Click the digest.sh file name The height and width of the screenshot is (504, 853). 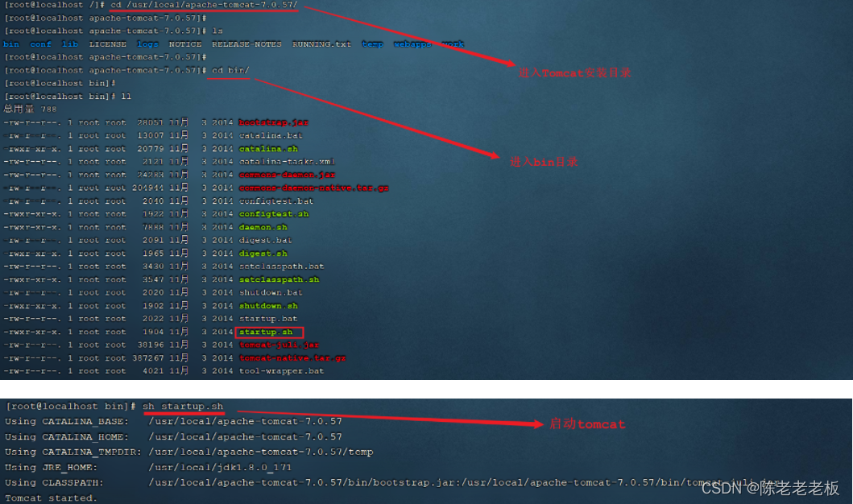tap(263, 254)
